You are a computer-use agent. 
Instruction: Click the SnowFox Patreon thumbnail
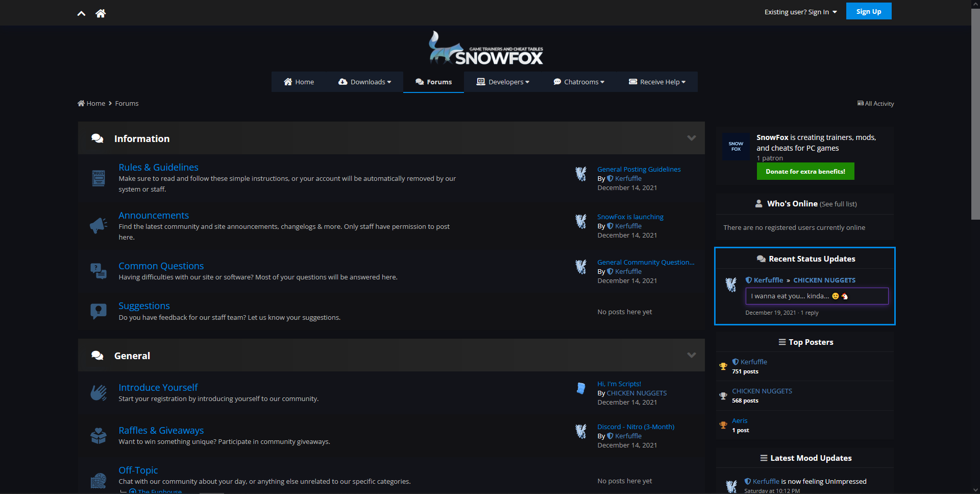point(736,147)
